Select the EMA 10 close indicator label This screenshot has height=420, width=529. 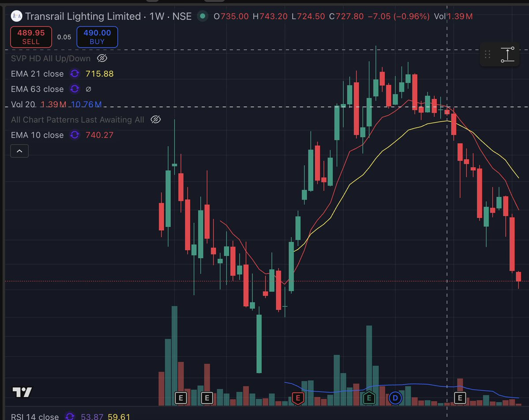click(37, 135)
